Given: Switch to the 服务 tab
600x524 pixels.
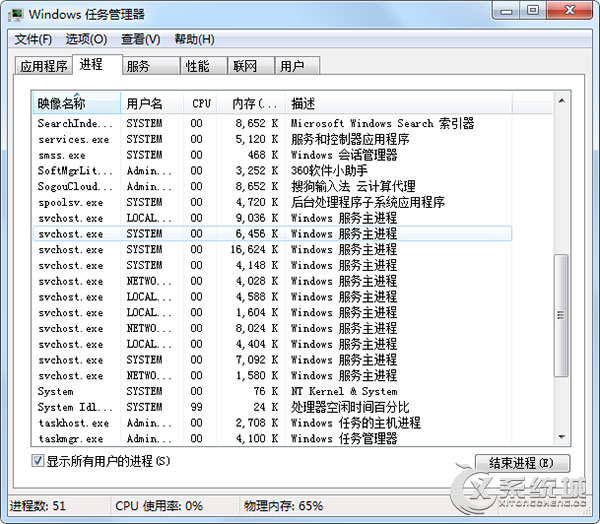Looking at the screenshot, I should click(x=151, y=66).
